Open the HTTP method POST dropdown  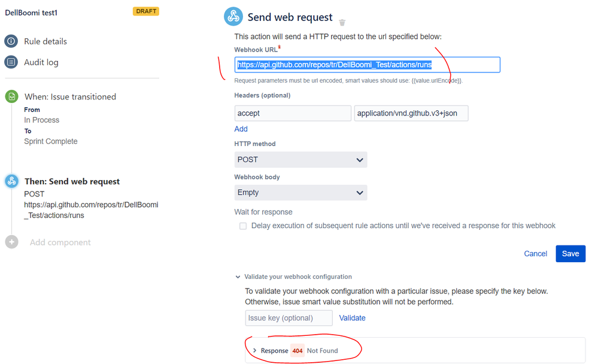[x=300, y=159]
